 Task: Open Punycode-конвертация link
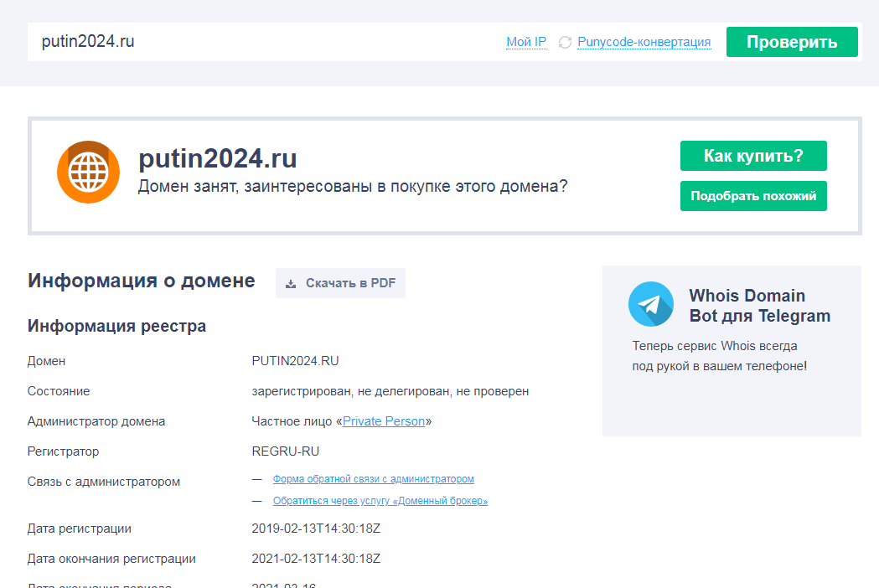click(644, 42)
